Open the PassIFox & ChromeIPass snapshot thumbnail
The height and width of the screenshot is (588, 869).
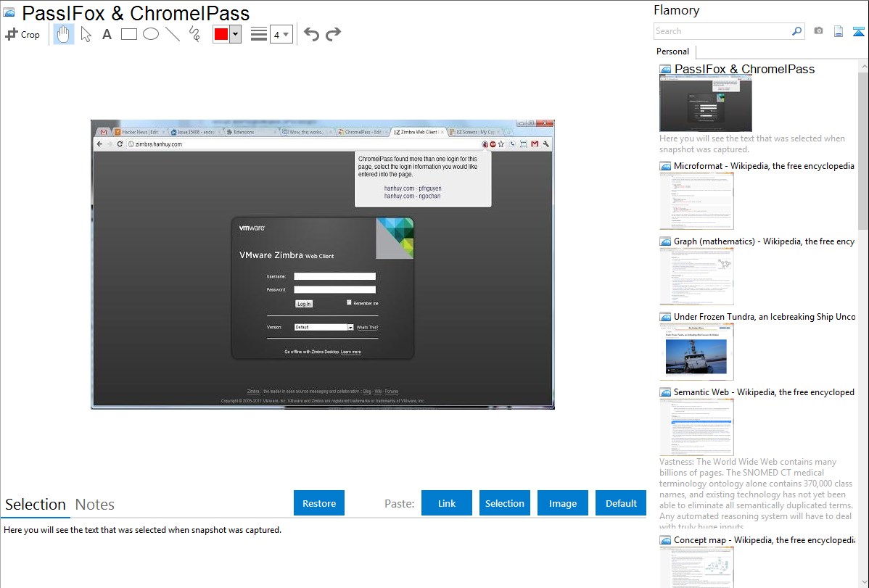[x=706, y=104]
